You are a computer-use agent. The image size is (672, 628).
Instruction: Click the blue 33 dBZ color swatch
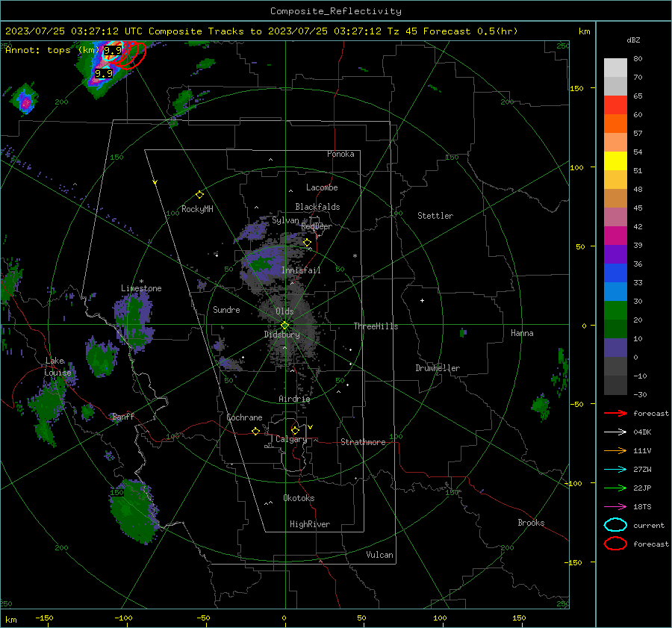615,273
